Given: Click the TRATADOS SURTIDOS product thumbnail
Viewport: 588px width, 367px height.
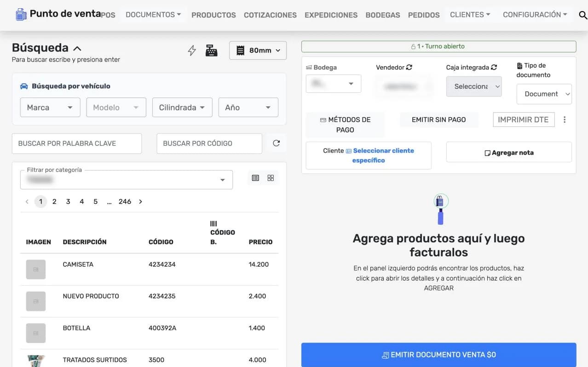Looking at the screenshot, I should coord(36,361).
